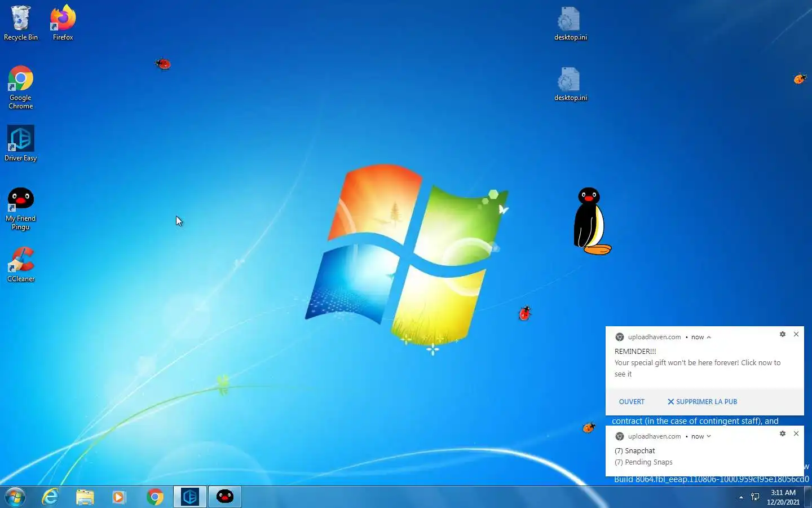The height and width of the screenshot is (508, 812).
Task: Select the upper desktop.ini file icon
Action: coord(570,24)
